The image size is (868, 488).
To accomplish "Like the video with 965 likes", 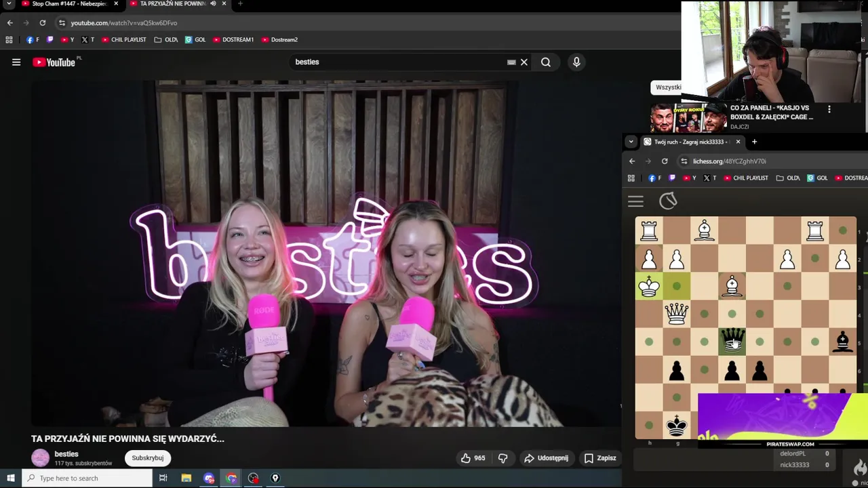I will coord(473,458).
